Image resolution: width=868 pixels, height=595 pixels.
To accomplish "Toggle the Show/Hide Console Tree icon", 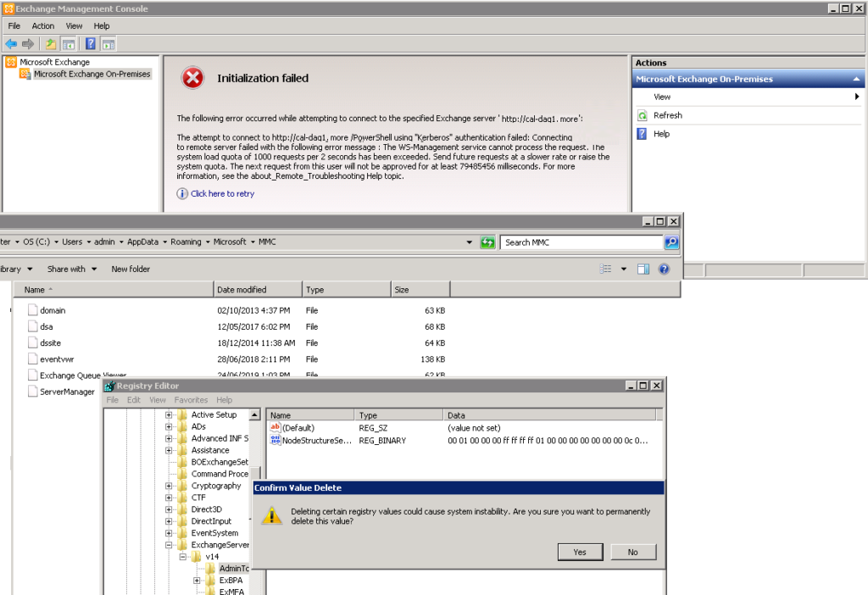I will pos(69,44).
